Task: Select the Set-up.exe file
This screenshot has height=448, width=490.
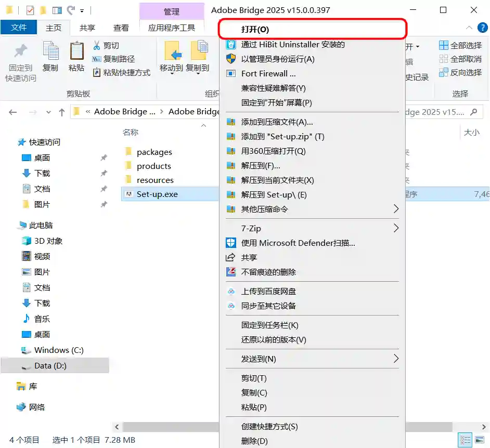Action: click(157, 194)
